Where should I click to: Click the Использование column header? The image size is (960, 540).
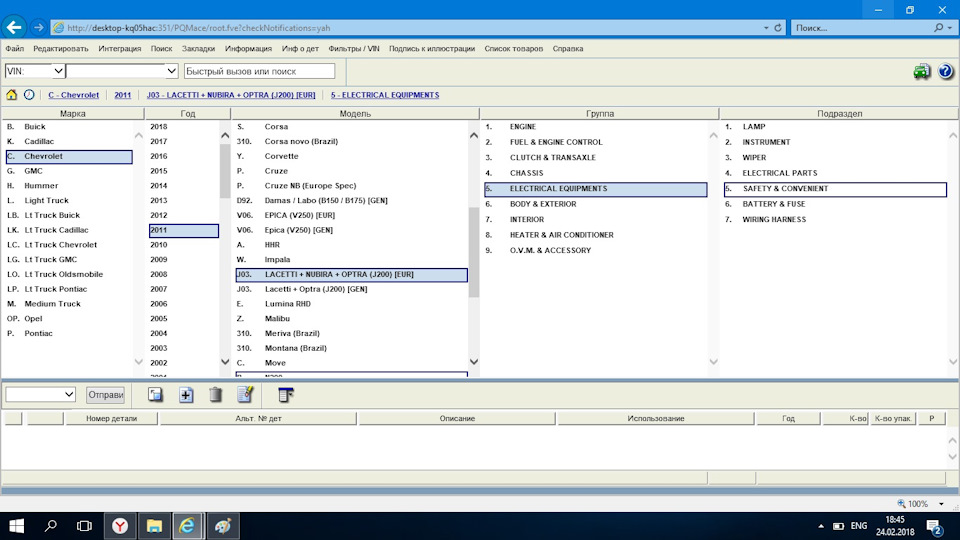coord(656,419)
